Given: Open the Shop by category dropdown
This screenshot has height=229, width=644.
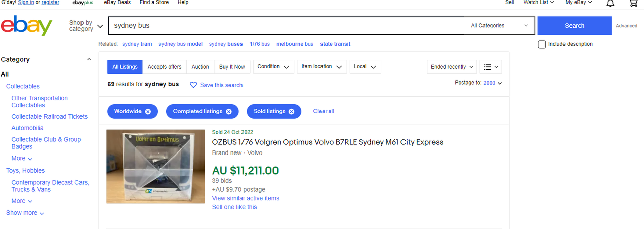Looking at the screenshot, I should tap(86, 26).
